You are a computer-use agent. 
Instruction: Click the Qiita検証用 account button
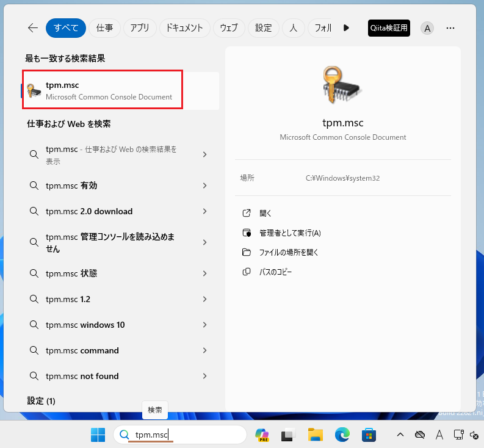[x=389, y=28]
